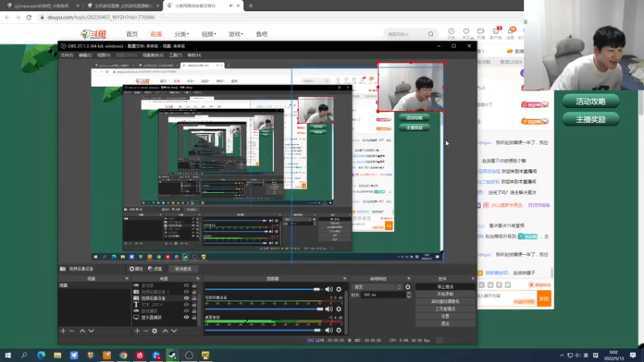Expand the 分类 dropdown on Douyu

[x=182, y=34]
